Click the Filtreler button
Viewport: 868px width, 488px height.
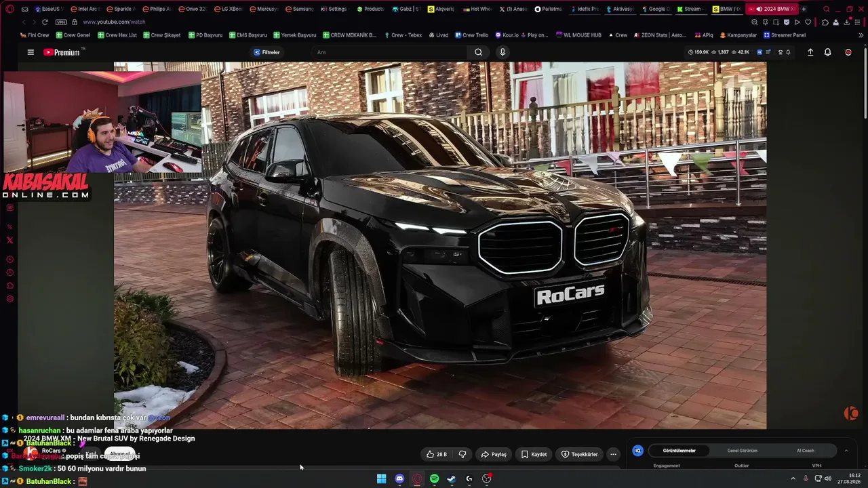267,52
